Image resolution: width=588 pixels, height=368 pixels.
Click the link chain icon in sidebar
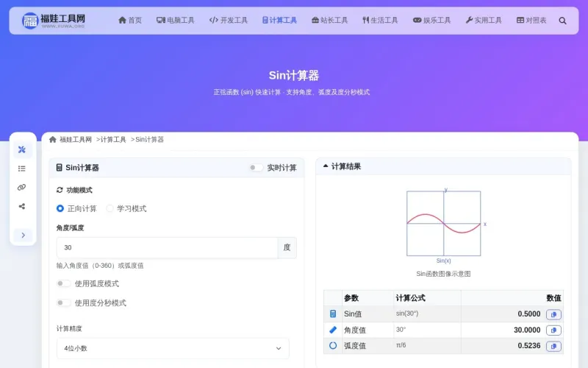22,188
